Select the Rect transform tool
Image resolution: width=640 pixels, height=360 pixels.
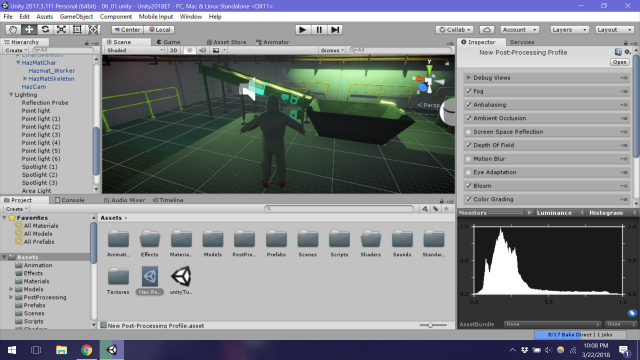click(77, 30)
